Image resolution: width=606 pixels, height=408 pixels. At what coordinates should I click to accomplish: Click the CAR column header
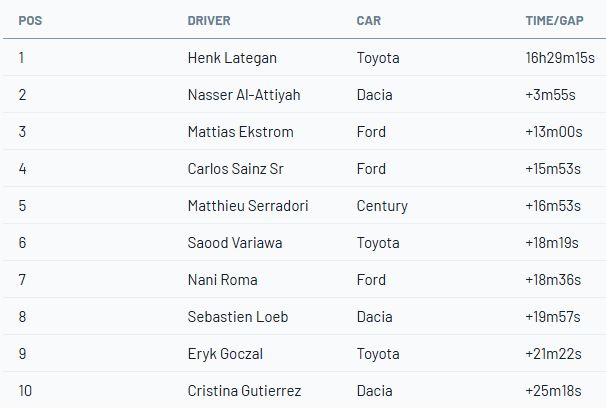tap(369, 20)
